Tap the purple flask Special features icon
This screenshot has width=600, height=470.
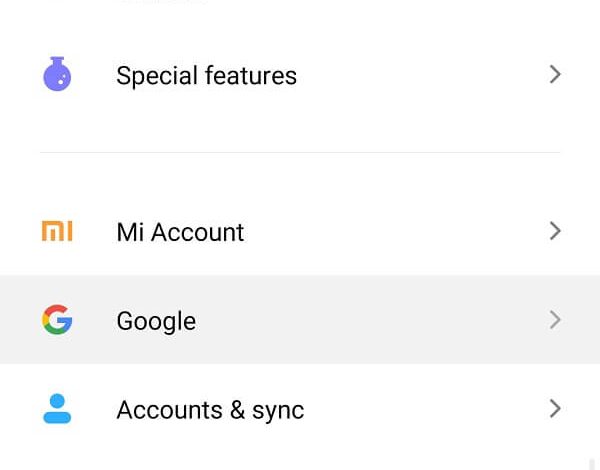pos(57,74)
